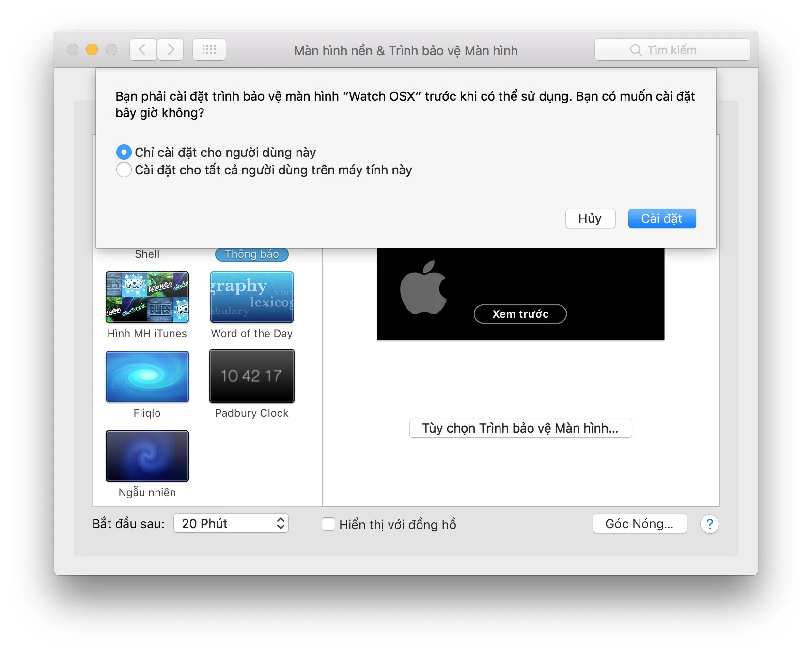812x653 pixels.
Task: Confirm with the 'Cài đặt' button
Action: click(662, 218)
